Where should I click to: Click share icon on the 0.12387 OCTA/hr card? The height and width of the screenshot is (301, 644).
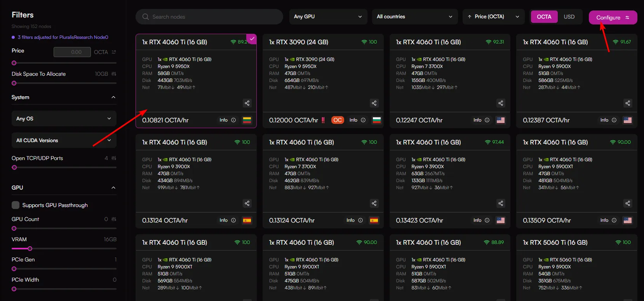point(628,103)
